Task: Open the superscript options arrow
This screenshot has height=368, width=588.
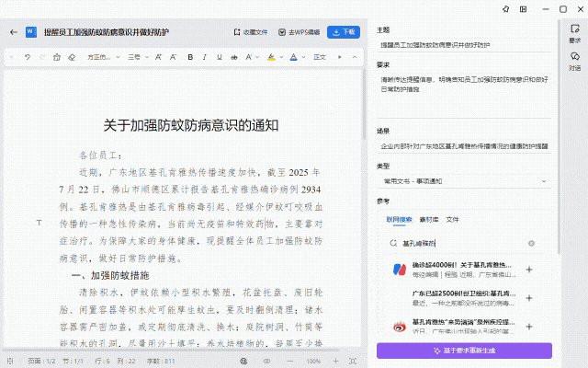Action: pos(257,57)
